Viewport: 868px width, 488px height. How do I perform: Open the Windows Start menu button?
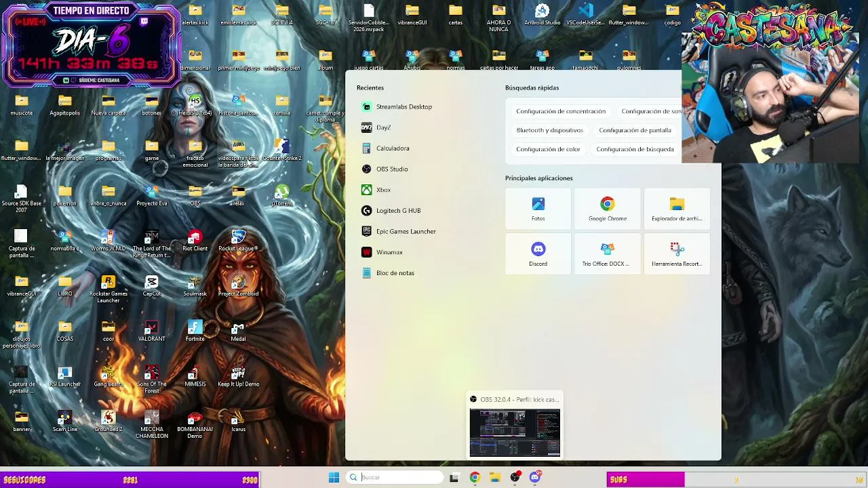click(x=334, y=478)
